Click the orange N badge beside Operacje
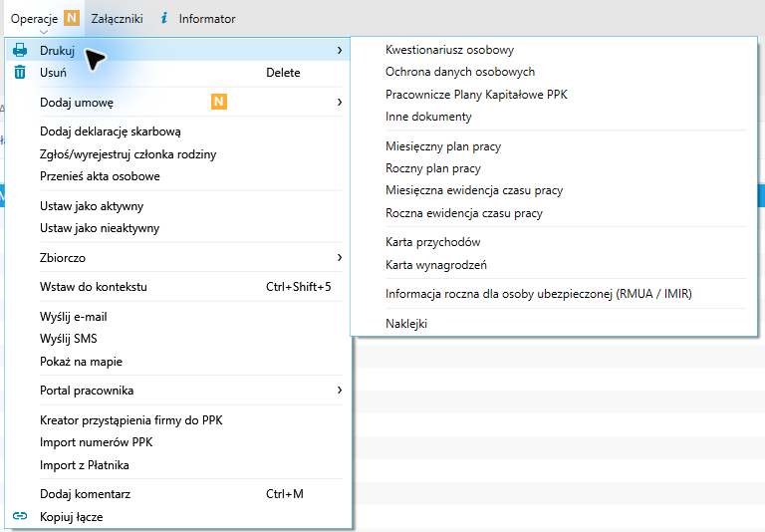This screenshot has width=765, height=532. pyautogui.click(x=72, y=18)
